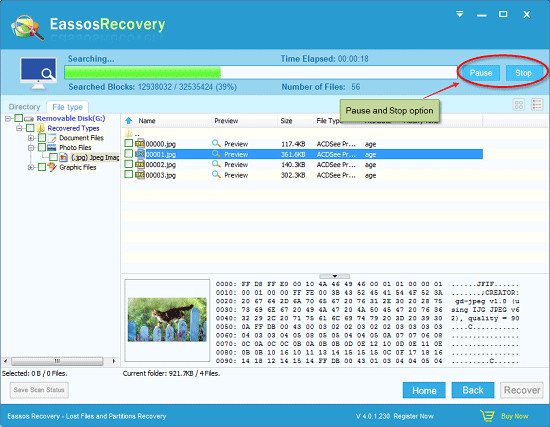Click the magnifier Preview icon for 00003.jpg
Viewport: 550px width, 427px height.
[x=216, y=174]
